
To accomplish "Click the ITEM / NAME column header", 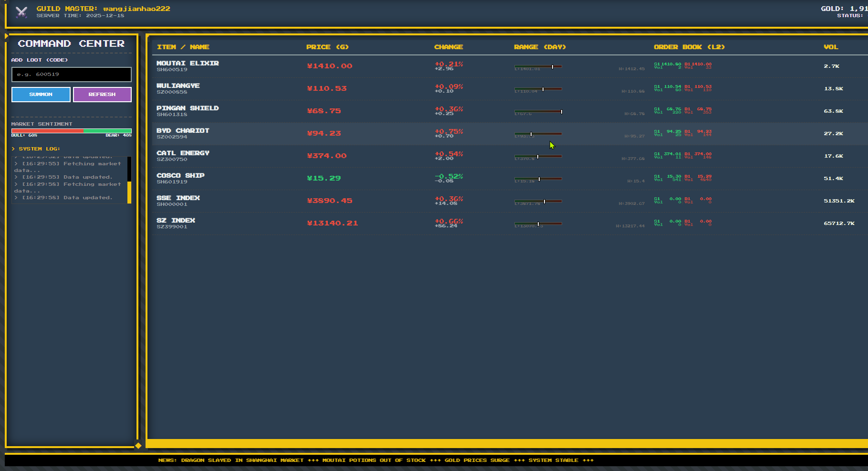I will [184, 47].
